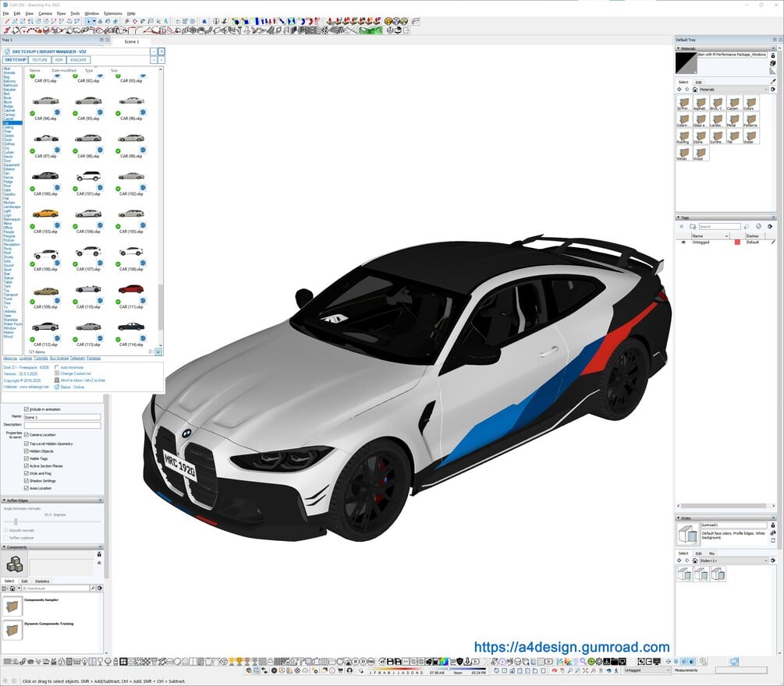Toggle Shadow Settings checkbox
784x686 pixels.
27,481
